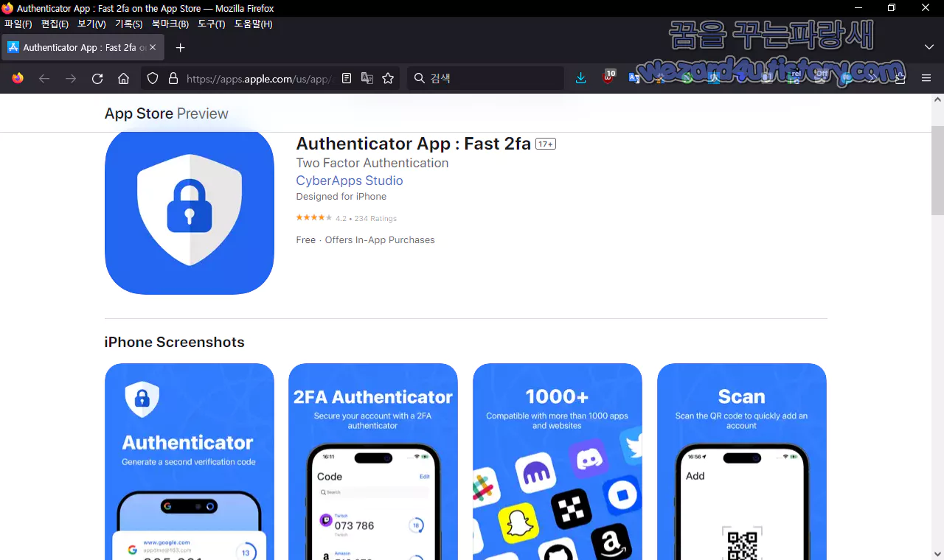Open the uBlock Origin extension
The width and height of the screenshot is (944, 560).
[x=608, y=77]
